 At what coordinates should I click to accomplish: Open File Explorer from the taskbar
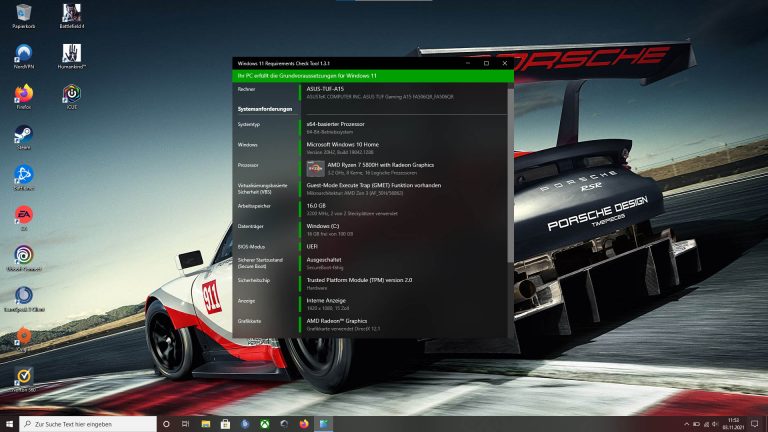(x=206, y=424)
